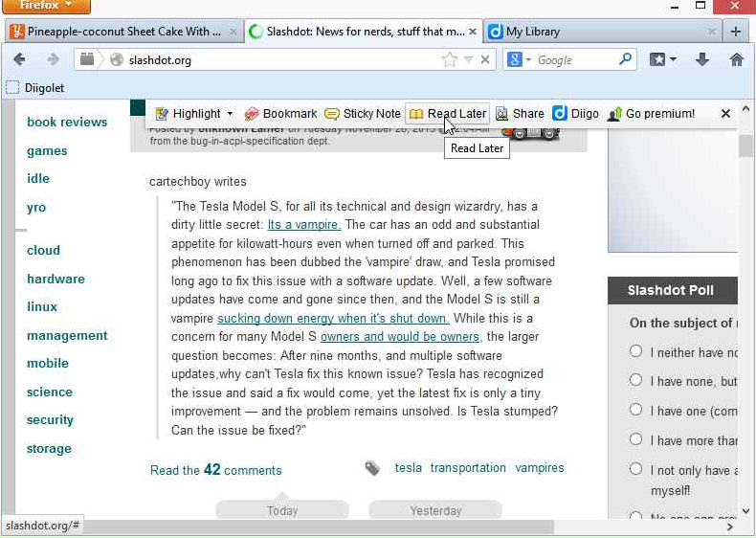Open the yro section
Screen dimensions: 756x538
[36, 208]
